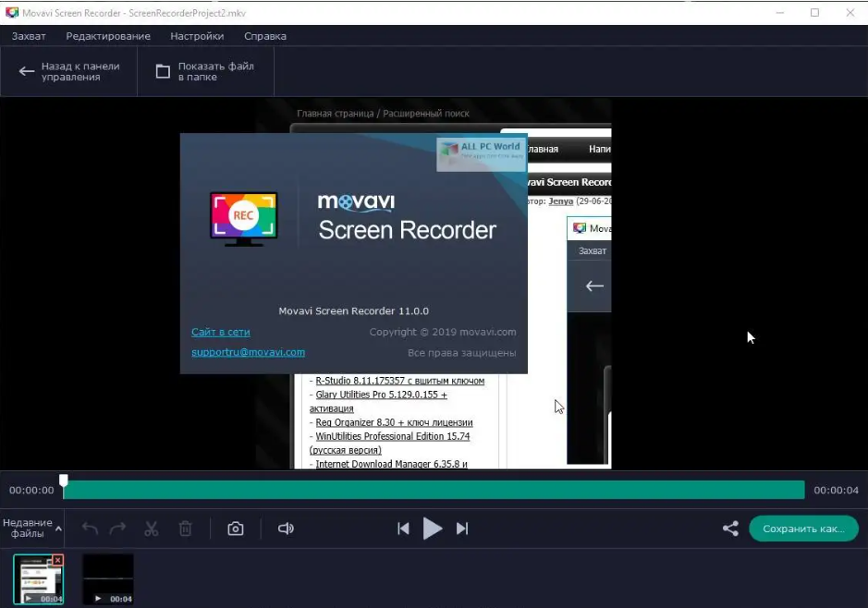Remove first thumbnail with red X

click(x=58, y=560)
